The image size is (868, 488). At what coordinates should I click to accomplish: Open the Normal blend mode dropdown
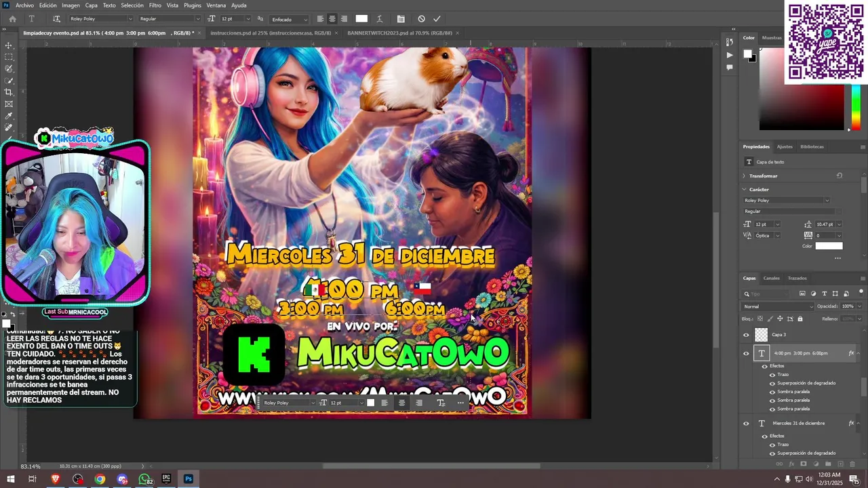778,306
